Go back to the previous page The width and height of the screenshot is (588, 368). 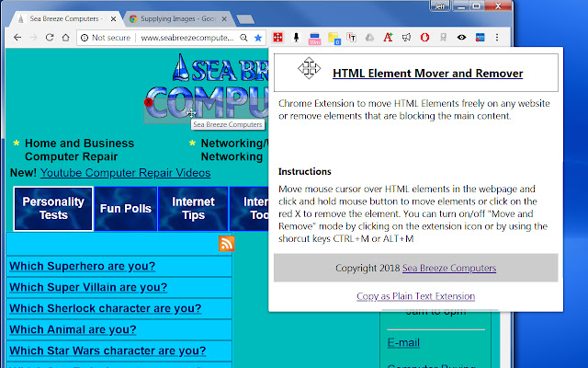coord(17,38)
